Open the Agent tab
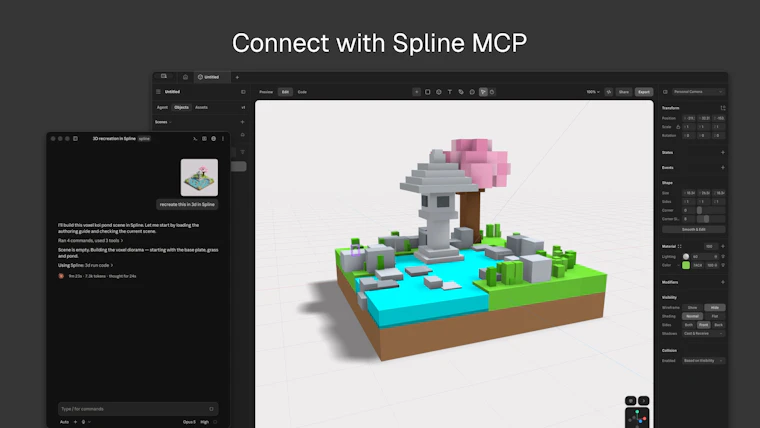The height and width of the screenshot is (428, 760). 162,107
